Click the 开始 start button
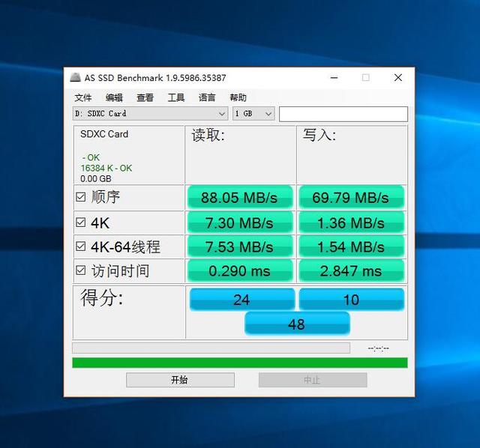Image resolution: width=480 pixels, height=448 pixels. point(180,380)
